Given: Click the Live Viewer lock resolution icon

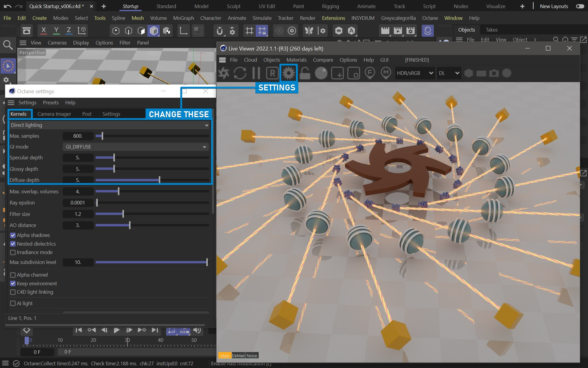Looking at the screenshot, I should click(x=305, y=73).
